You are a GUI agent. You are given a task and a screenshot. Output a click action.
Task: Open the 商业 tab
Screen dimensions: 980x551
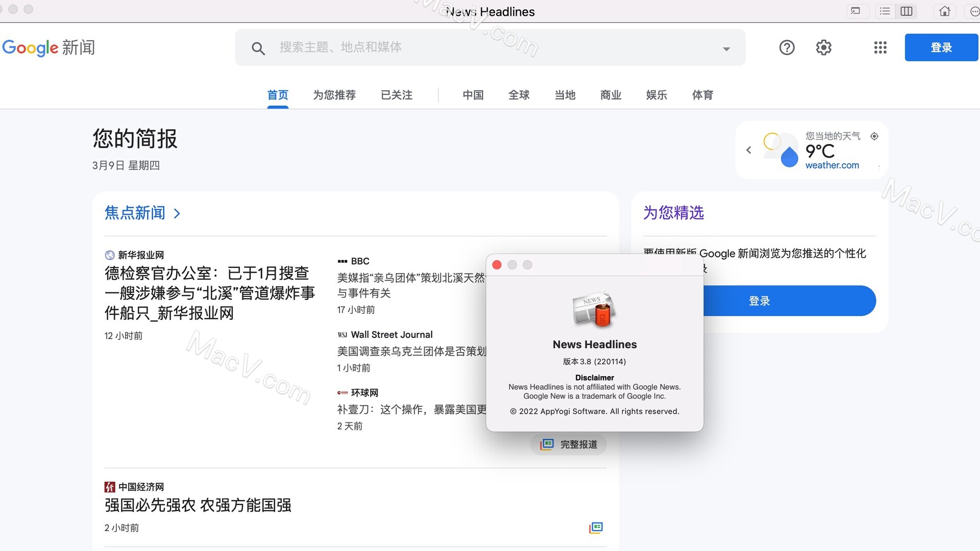tap(611, 95)
